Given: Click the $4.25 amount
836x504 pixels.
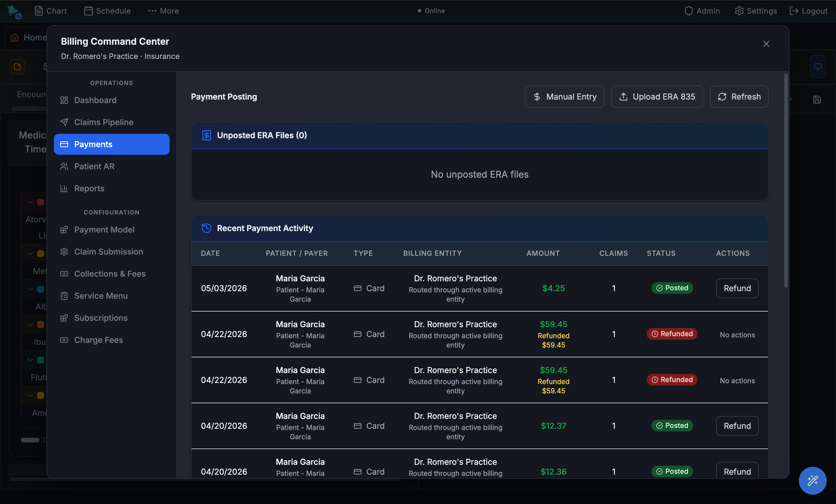Looking at the screenshot, I should click(553, 288).
